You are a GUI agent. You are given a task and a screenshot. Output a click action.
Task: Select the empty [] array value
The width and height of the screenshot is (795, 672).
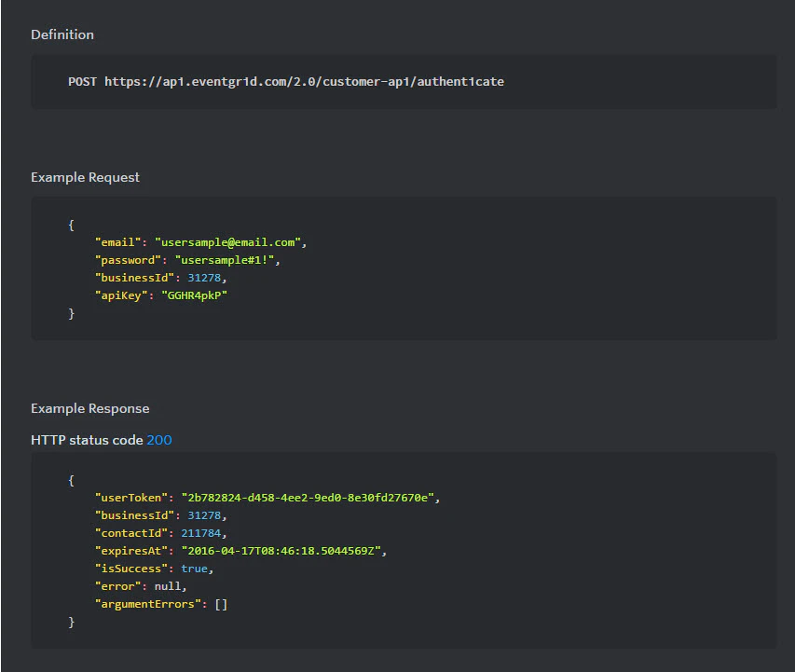[x=221, y=604]
